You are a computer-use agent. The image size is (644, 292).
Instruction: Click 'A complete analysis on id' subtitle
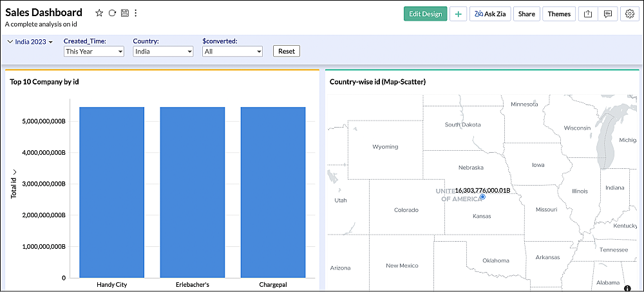(41, 24)
